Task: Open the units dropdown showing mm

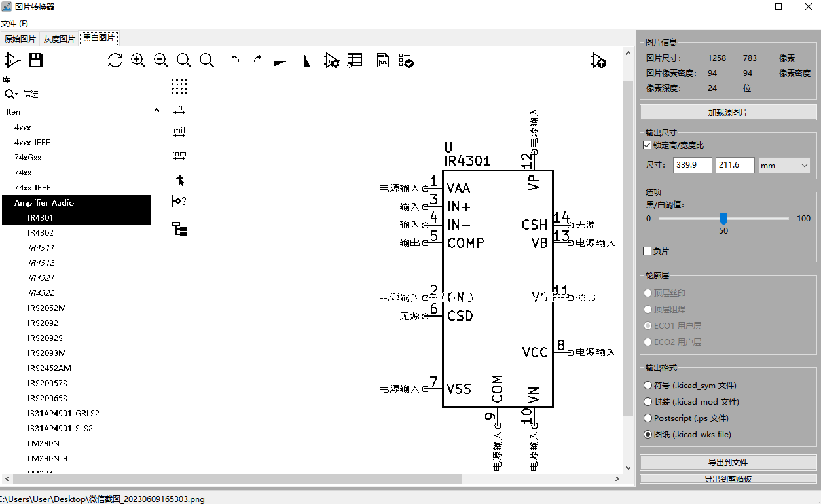Action: [x=784, y=165]
